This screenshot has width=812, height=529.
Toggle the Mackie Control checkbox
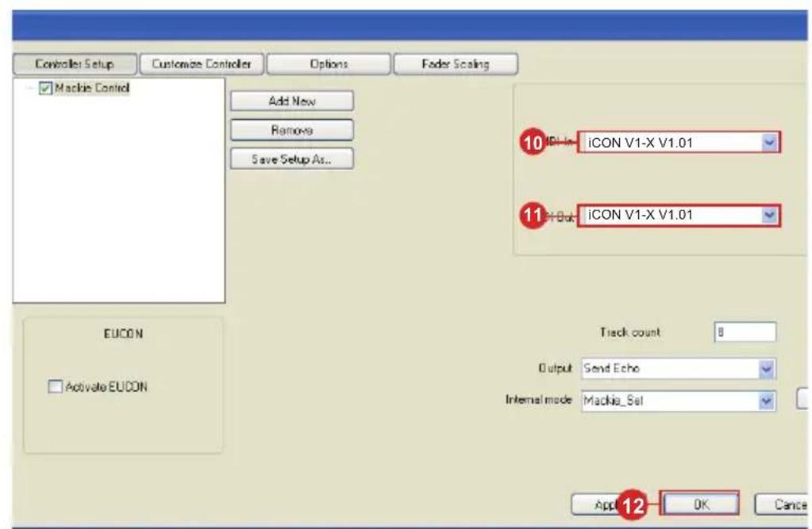pos(45,89)
